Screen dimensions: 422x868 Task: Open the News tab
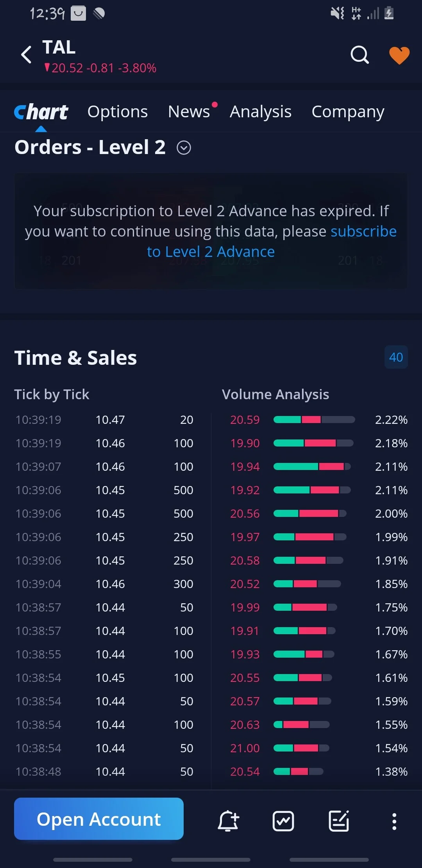click(x=189, y=112)
